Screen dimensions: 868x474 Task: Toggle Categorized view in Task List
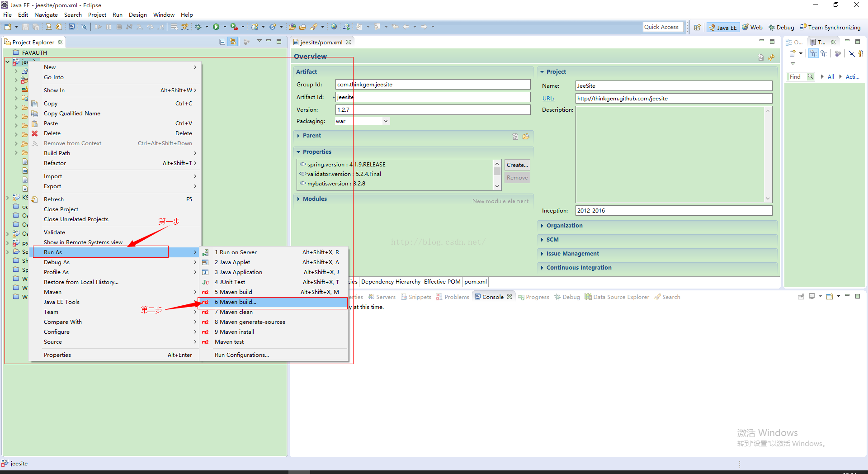coord(814,53)
